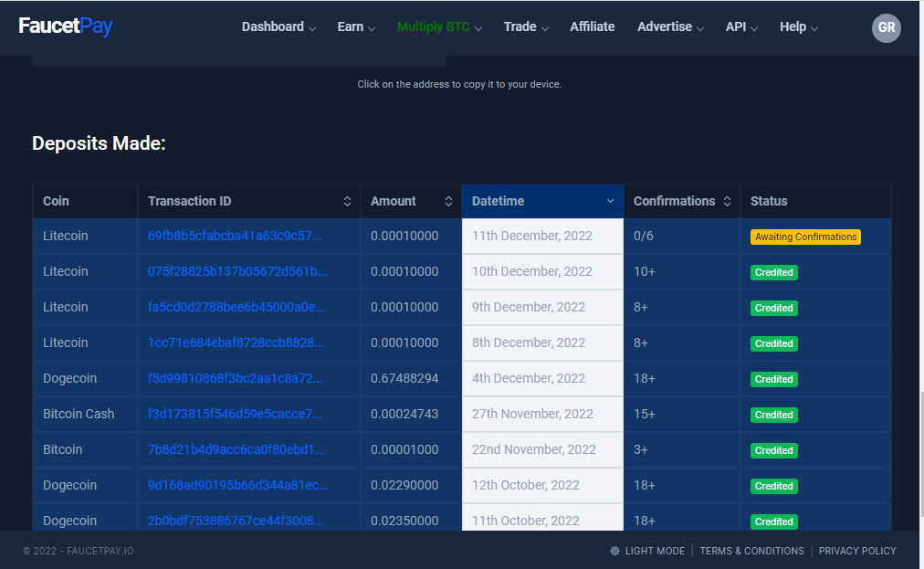924x569 pixels.
Task: Expand the Trade menu
Action: [x=526, y=27]
